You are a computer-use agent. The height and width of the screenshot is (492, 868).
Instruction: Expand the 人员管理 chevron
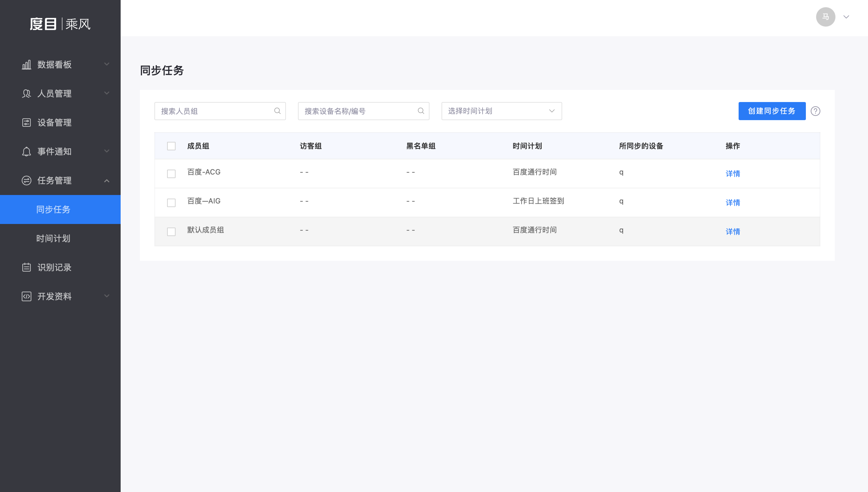(107, 93)
